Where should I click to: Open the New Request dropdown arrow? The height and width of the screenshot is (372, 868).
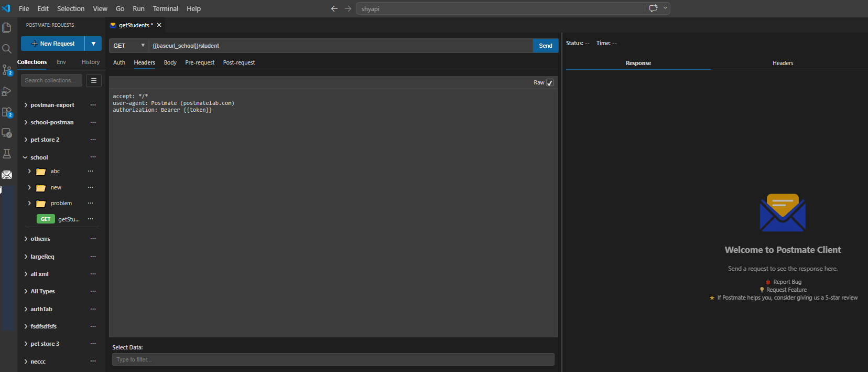click(x=93, y=44)
